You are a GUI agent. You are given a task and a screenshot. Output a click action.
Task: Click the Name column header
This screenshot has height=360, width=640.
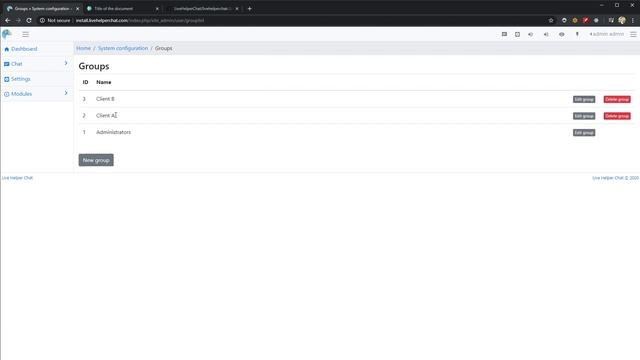[104, 82]
